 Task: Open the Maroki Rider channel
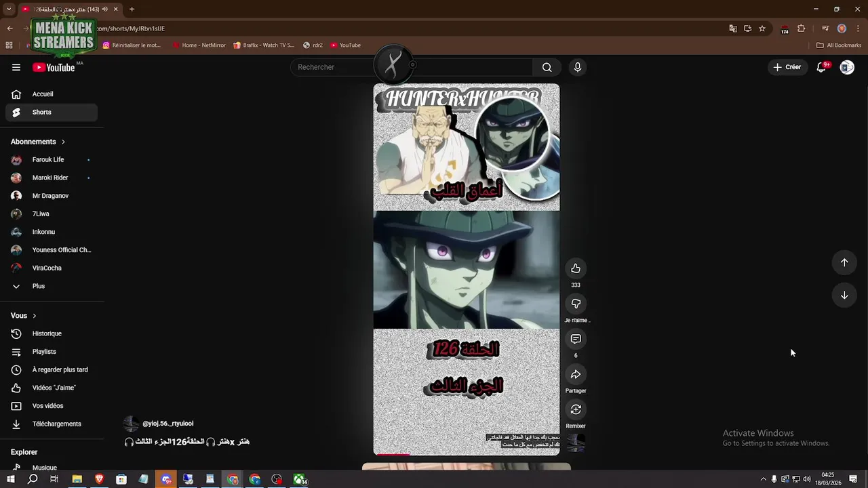[52, 178]
